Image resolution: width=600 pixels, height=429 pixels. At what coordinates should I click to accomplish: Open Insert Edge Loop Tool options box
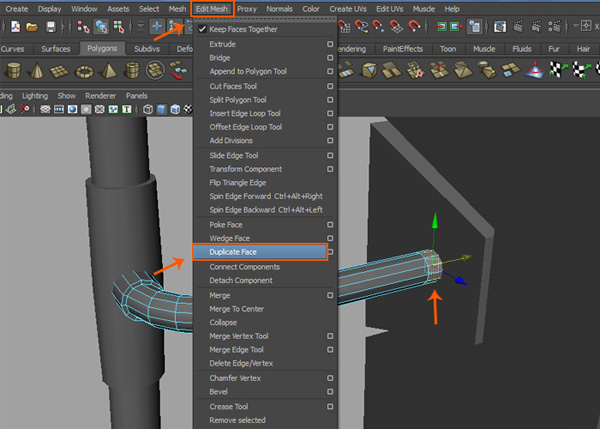(x=330, y=113)
